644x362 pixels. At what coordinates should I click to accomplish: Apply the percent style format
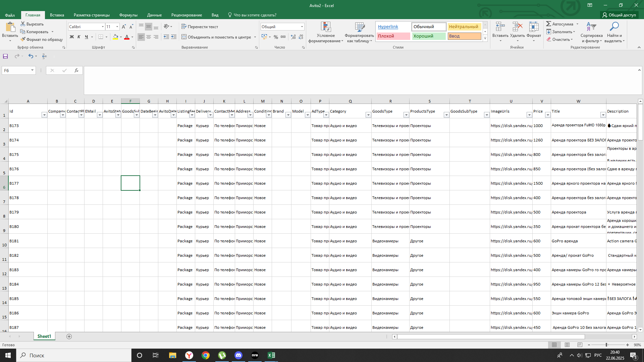click(x=276, y=37)
